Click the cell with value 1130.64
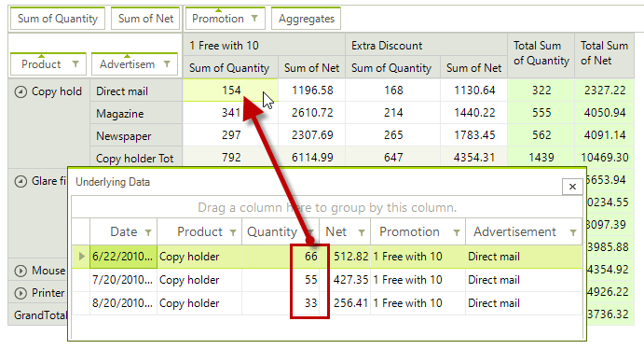 [x=474, y=91]
